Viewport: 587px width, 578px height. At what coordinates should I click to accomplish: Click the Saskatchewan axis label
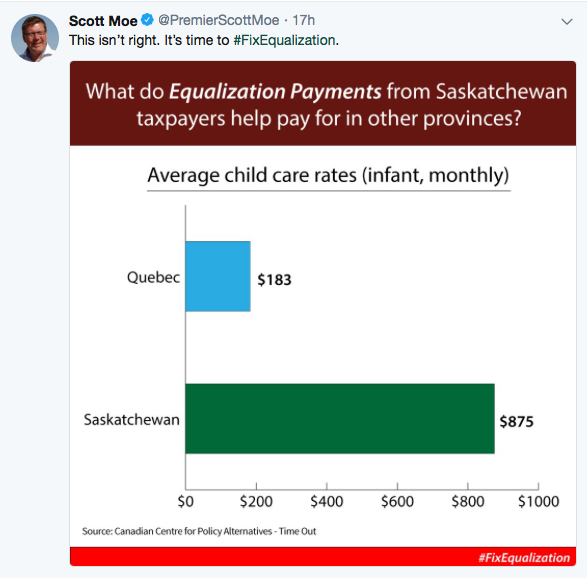[132, 420]
